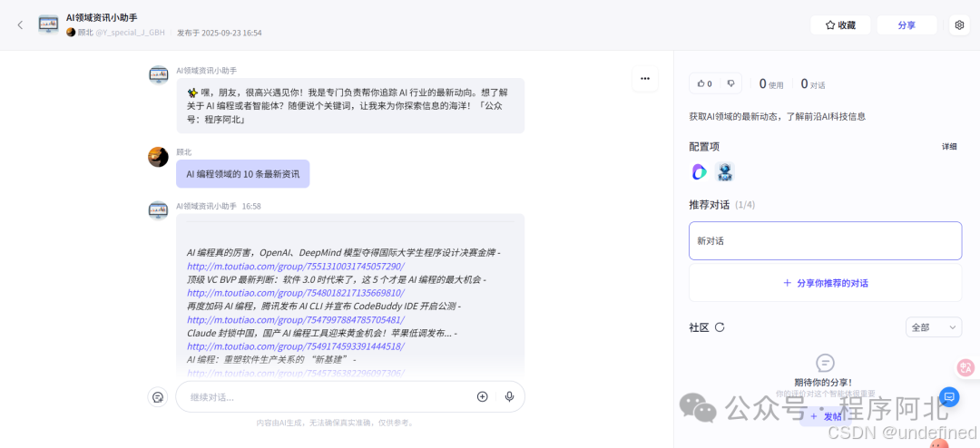
Task: Select the 新对话 recommended conversation
Action: coord(825,240)
